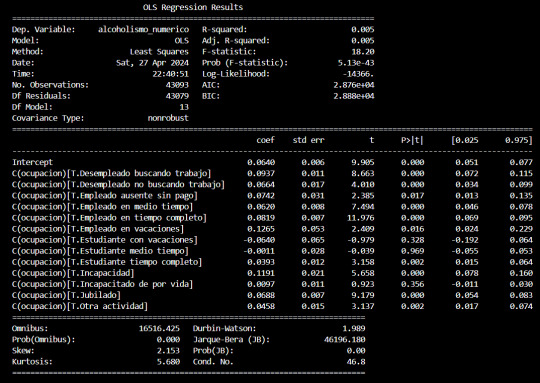Select the Jarque-Bera value 46196.180
Viewport: 540px width, 383px height.
[344, 340]
